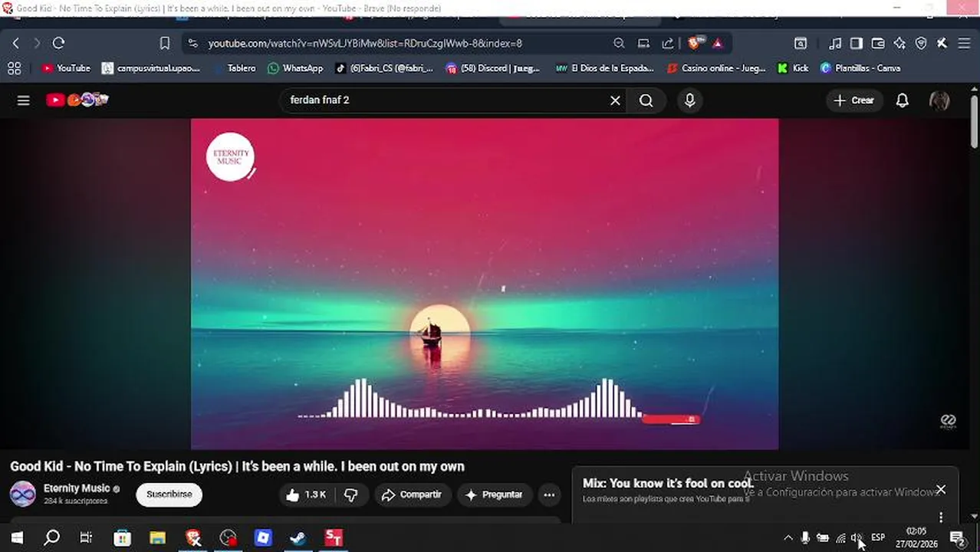Go to YouTube home via the logo
The image size is (980, 552).
77,100
